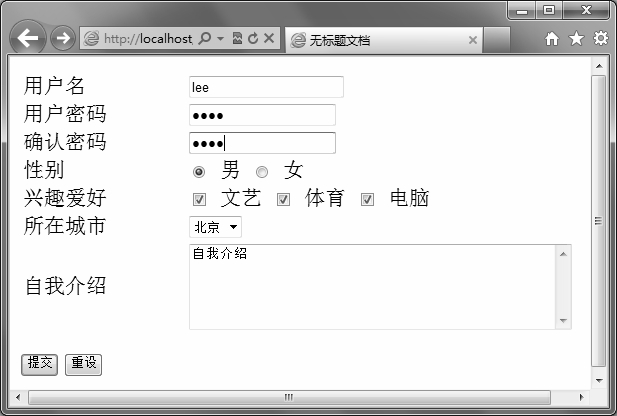Screen dimensions: 617x416
Task: Focus the 用户密码 password field
Action: point(262,115)
